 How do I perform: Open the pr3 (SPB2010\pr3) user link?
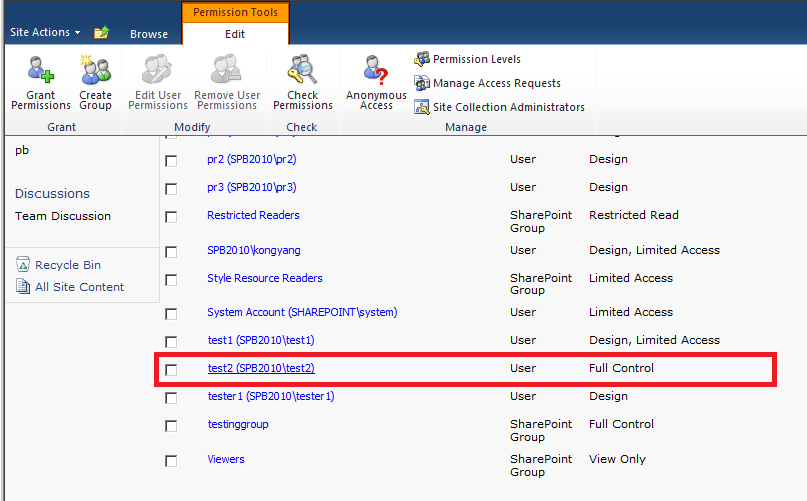pyautogui.click(x=252, y=187)
